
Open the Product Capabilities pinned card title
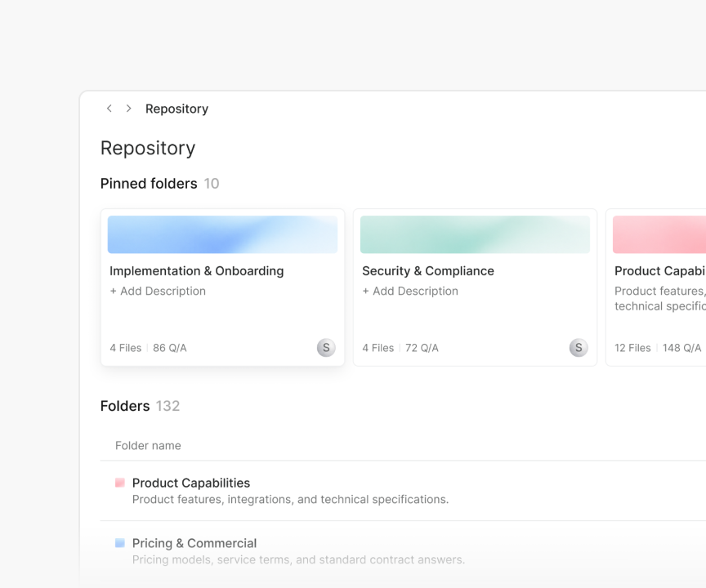(x=660, y=271)
